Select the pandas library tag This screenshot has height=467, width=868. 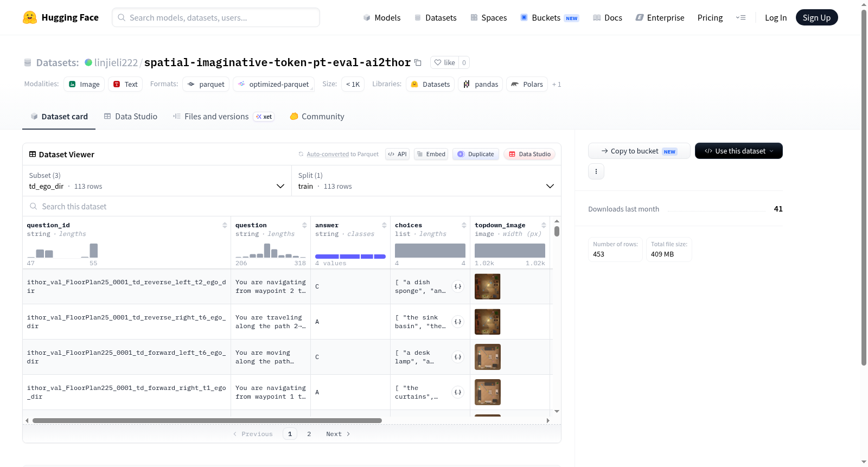coord(481,84)
